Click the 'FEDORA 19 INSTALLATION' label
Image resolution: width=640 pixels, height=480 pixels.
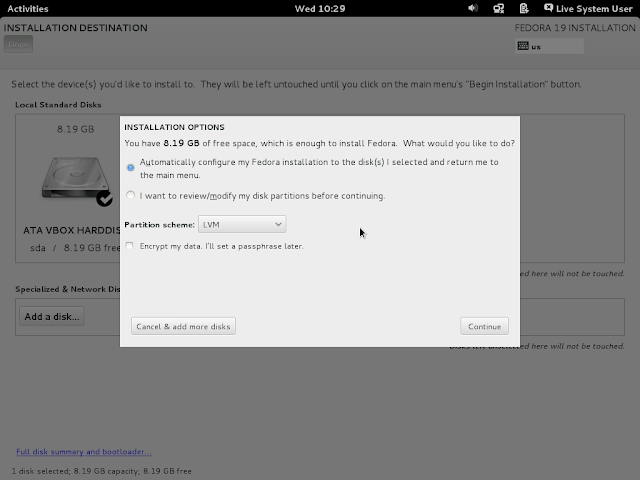(575, 28)
